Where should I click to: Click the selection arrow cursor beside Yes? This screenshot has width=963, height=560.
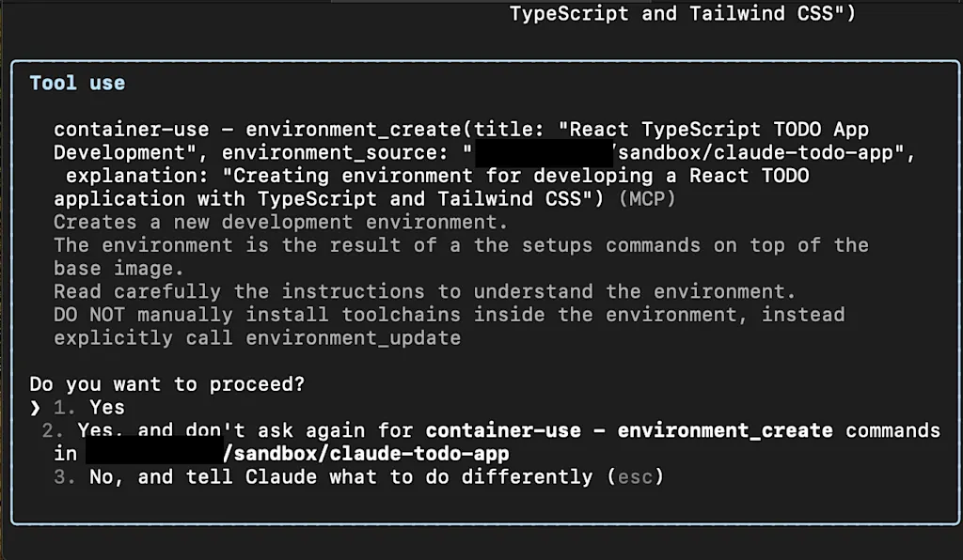tap(35, 408)
